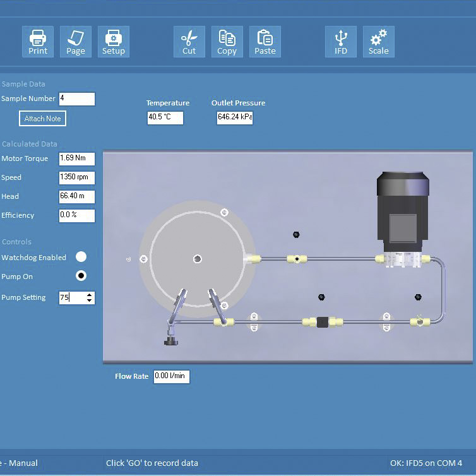The width and height of the screenshot is (476, 476).
Task: Open the Scale gears icon
Action: pos(379,42)
